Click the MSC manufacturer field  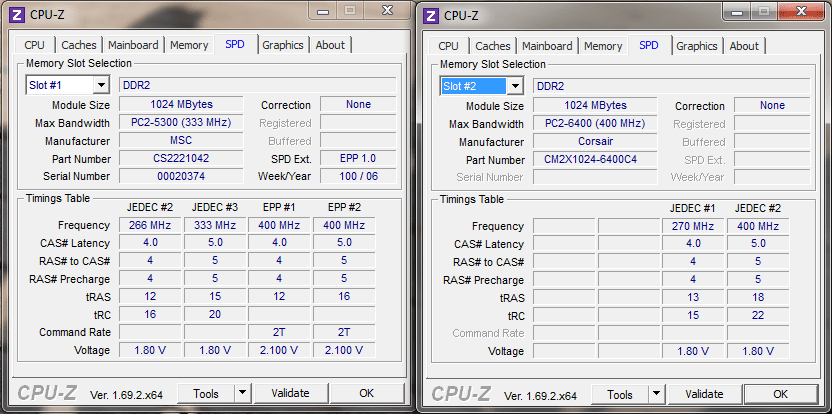click(181, 141)
